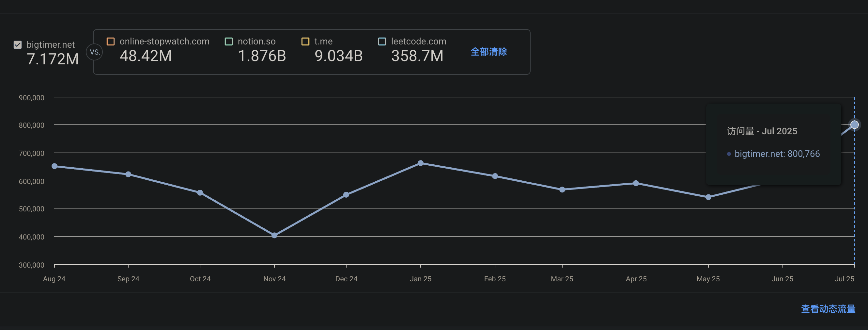Click the Jan 25 peak point
The image size is (868, 330).
pyautogui.click(x=421, y=163)
